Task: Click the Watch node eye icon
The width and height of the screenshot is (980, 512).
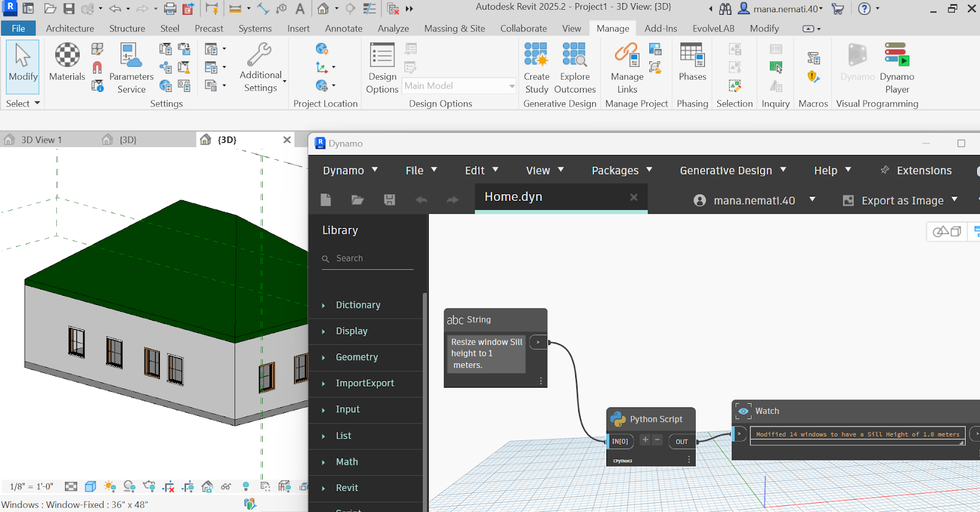Action: [744, 411]
